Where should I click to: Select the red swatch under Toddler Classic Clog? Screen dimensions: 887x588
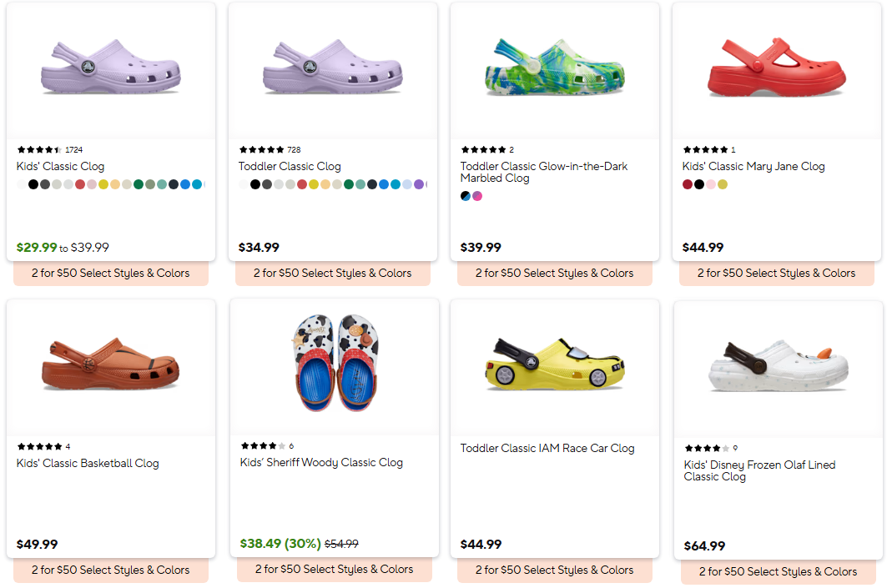coord(301,183)
